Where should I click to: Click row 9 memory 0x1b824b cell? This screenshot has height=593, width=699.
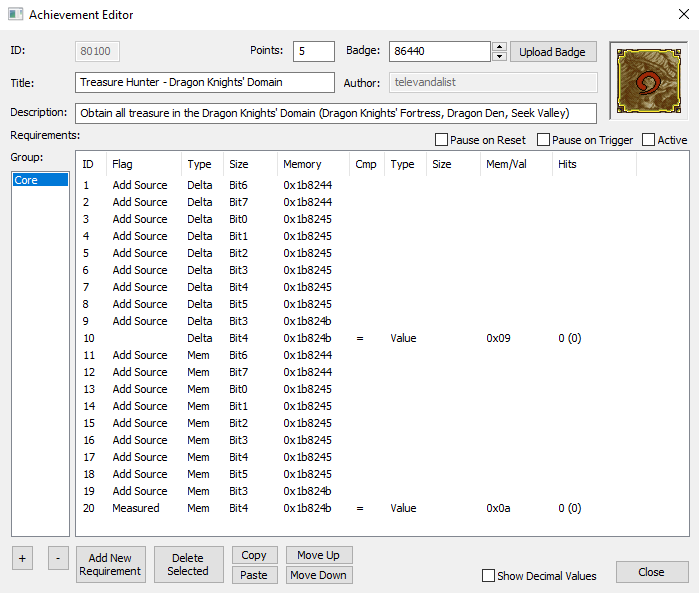[308, 321]
